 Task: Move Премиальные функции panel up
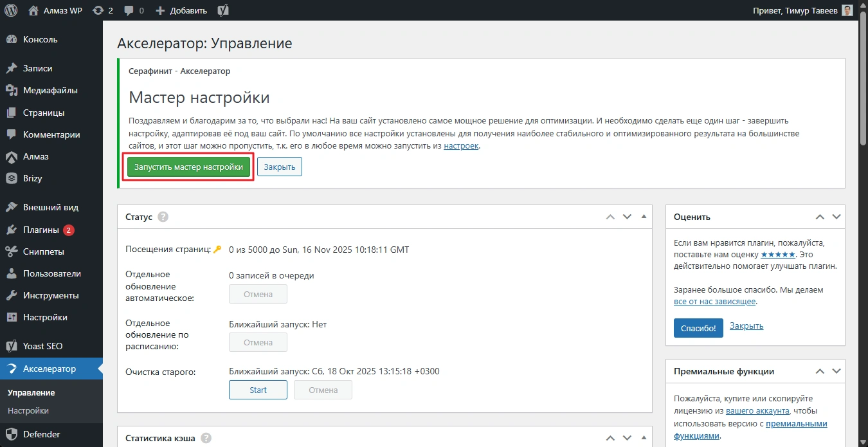click(x=820, y=371)
